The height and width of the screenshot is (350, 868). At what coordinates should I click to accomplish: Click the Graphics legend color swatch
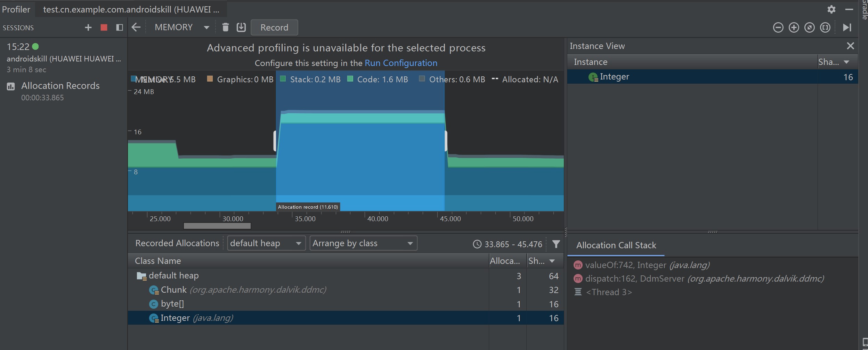210,79
